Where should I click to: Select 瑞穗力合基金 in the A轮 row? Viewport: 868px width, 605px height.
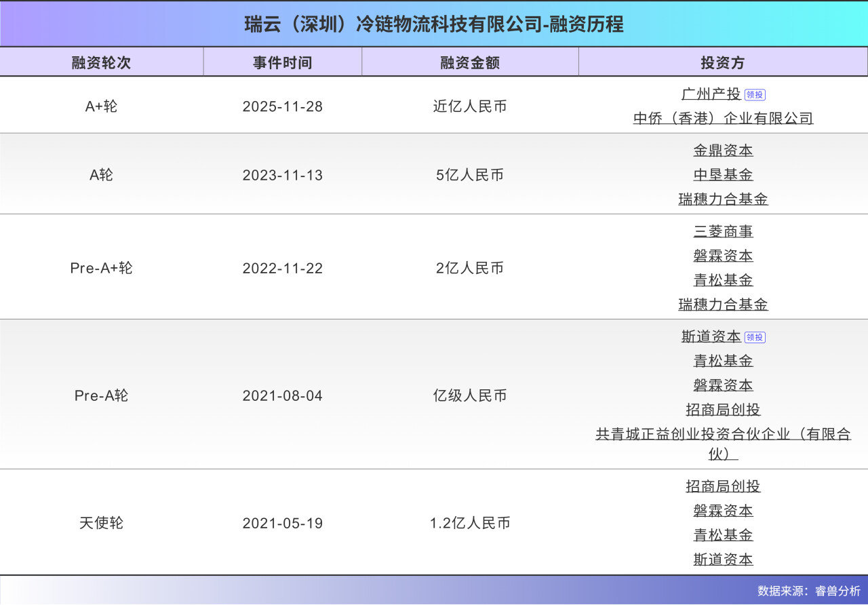pos(723,199)
